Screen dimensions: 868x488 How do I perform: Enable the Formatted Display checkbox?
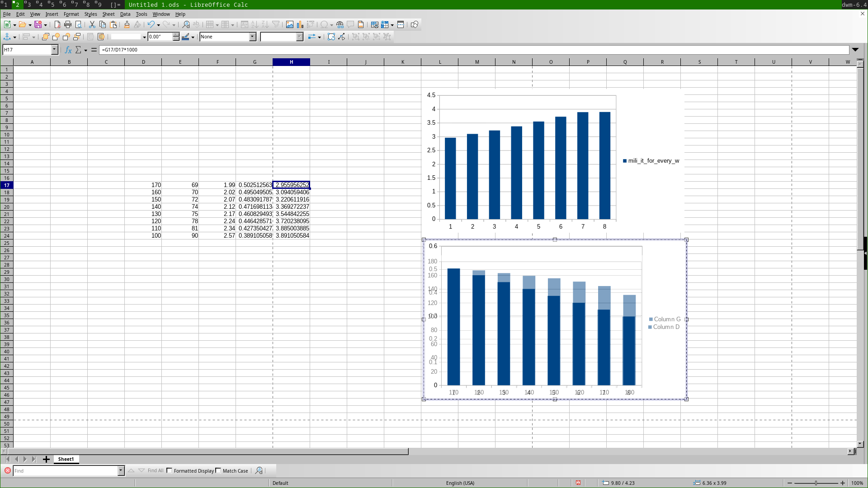(x=170, y=470)
